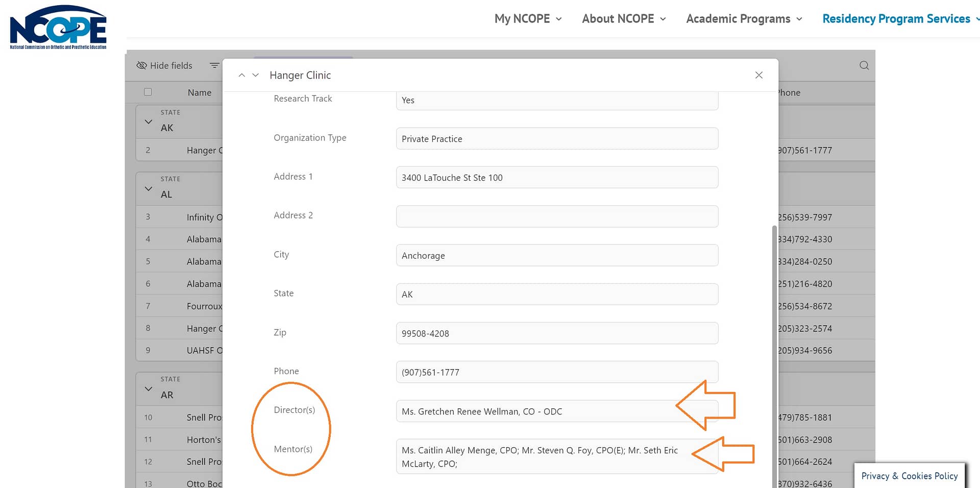Select row 9 UAHSF in the table
The width and height of the screenshot is (980, 488).
(x=179, y=350)
